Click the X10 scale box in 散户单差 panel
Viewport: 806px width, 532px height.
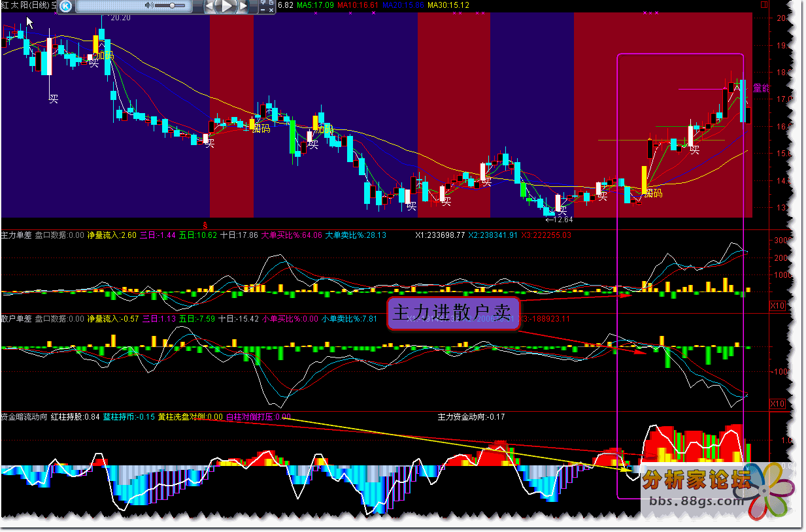[x=777, y=404]
